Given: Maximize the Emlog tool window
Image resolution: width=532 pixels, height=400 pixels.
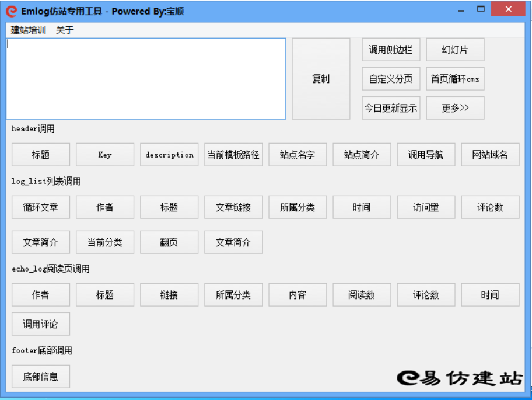Looking at the screenshot, I should click(x=481, y=9).
